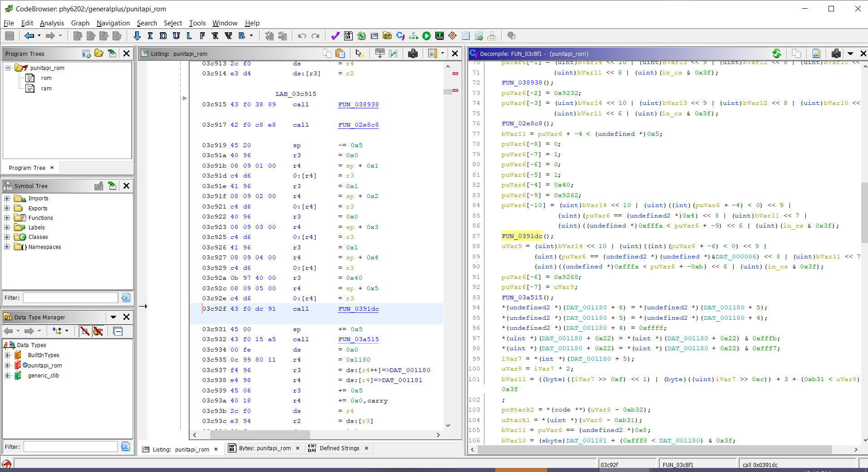The image size is (868, 472).
Task: Collapse the punitapi_rom program tree node
Action: coord(7,68)
